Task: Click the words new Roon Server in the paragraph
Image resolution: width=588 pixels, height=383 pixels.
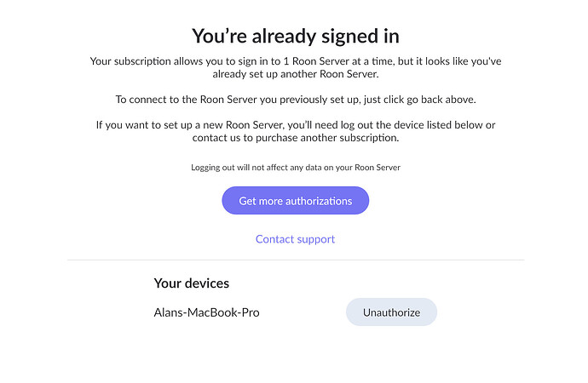Action: (x=243, y=125)
